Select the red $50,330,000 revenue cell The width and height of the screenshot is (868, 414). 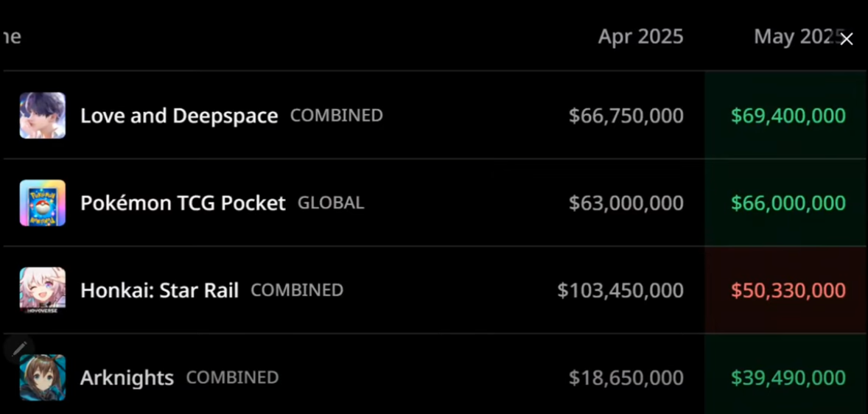[x=788, y=290]
